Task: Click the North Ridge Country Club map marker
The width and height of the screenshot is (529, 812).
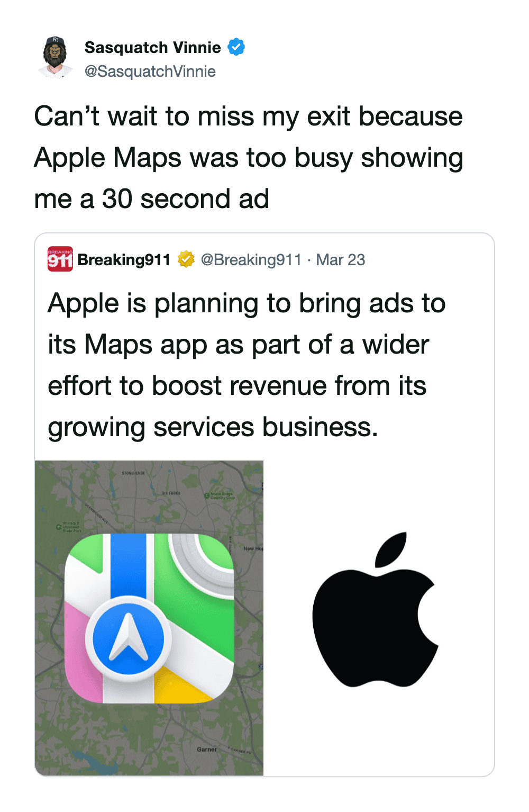Action: 207,495
